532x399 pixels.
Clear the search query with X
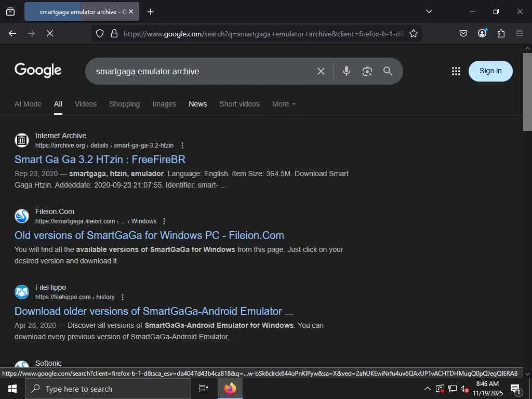321,71
